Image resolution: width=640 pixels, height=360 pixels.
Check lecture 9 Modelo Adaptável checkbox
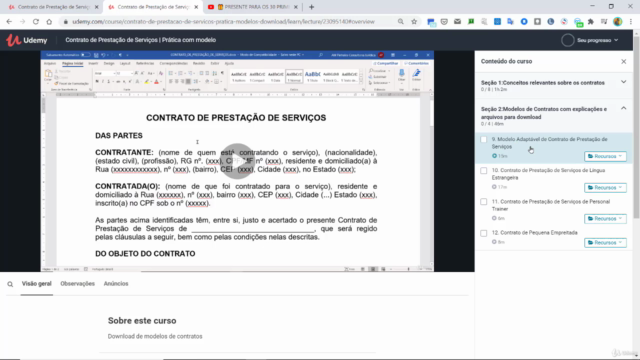pos(484,140)
